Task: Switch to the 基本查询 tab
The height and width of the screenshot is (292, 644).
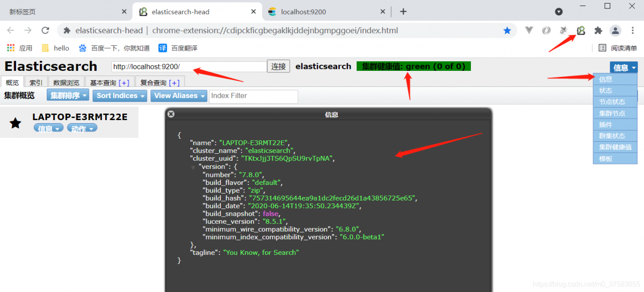Action: [x=103, y=82]
